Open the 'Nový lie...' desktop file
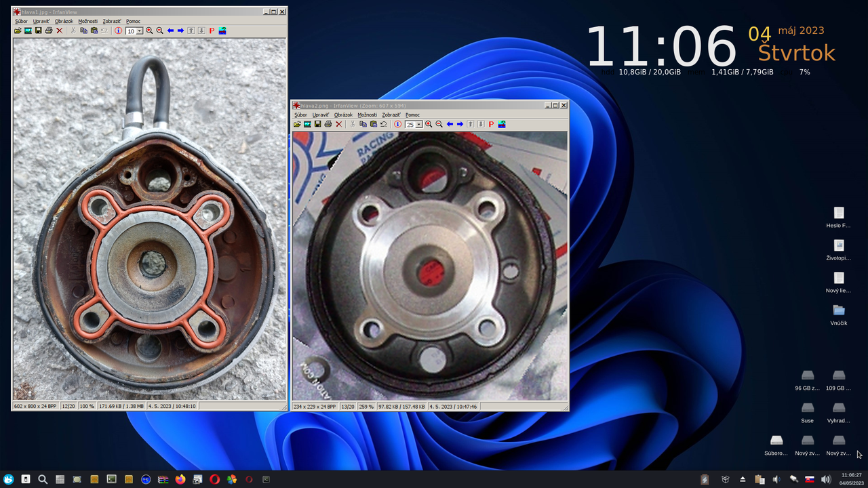Viewport: 868px width, 488px height. tap(839, 283)
